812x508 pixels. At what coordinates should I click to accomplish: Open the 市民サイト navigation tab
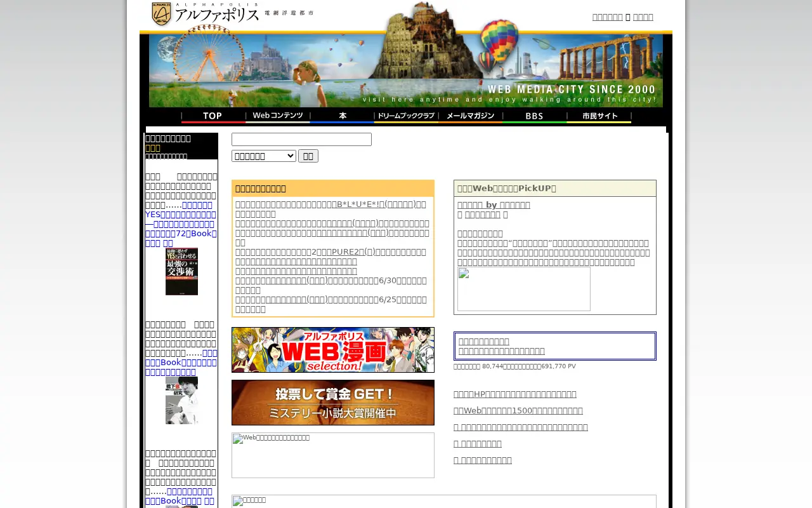pos(599,117)
